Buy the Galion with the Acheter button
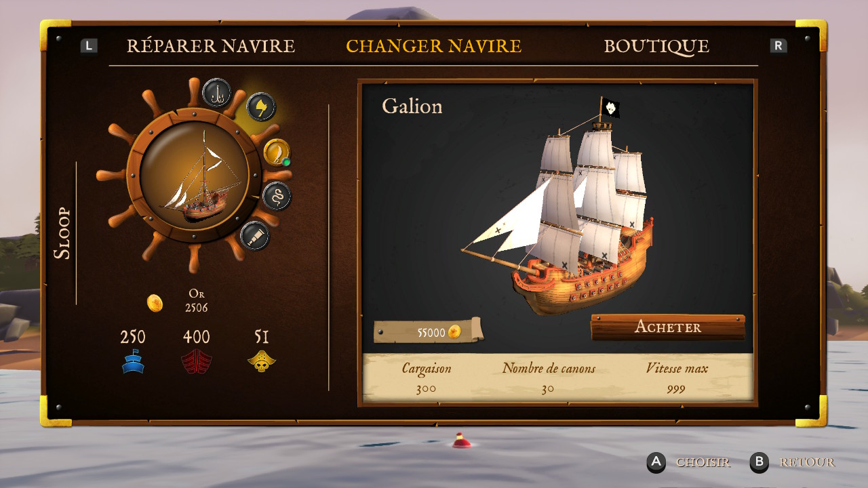 click(668, 327)
